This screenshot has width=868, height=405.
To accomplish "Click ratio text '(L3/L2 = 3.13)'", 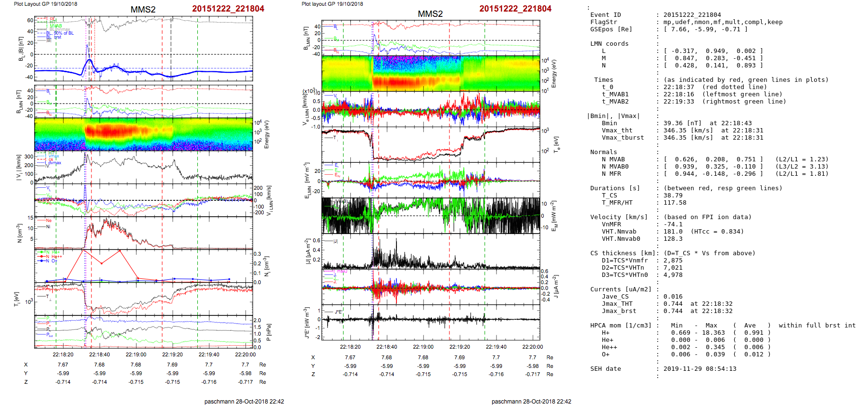I will [802, 167].
